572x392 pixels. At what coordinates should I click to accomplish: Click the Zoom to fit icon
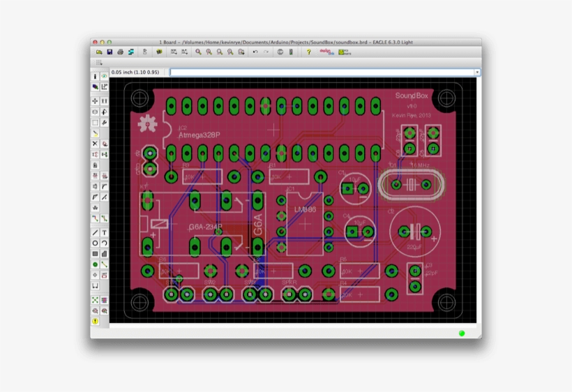pos(198,52)
